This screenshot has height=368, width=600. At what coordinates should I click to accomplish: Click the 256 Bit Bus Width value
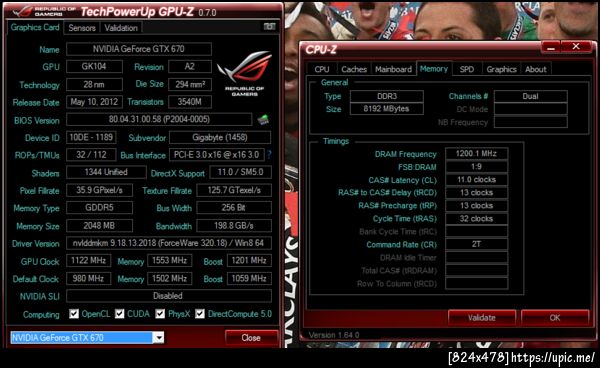234,208
